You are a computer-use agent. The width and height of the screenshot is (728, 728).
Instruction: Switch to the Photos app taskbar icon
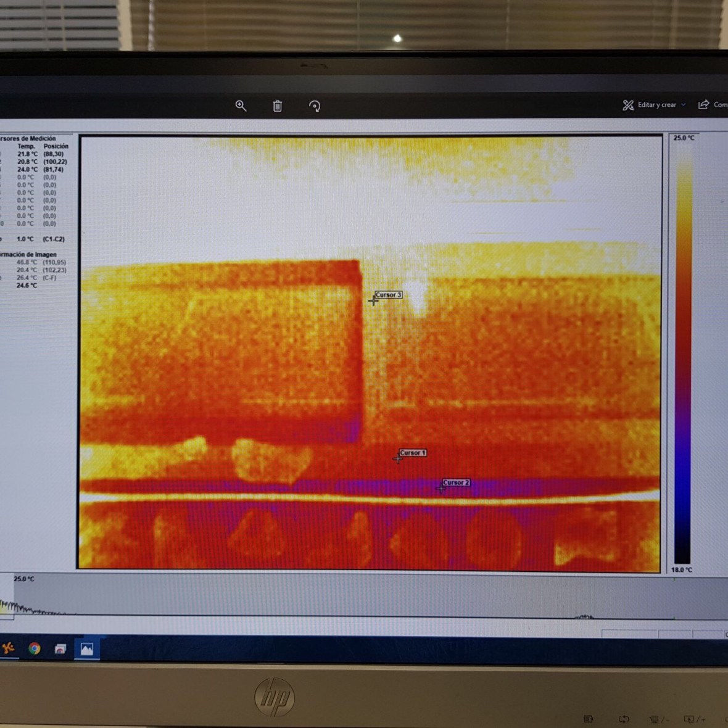[87, 649]
